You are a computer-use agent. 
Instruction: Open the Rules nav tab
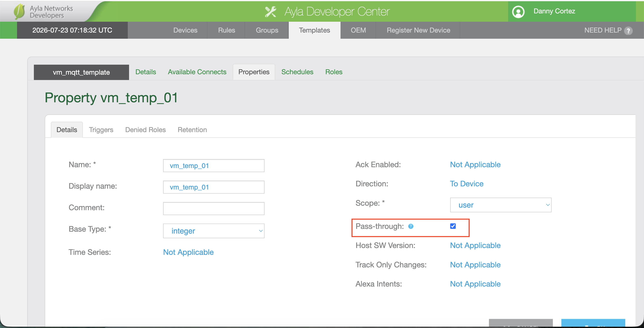click(x=227, y=30)
